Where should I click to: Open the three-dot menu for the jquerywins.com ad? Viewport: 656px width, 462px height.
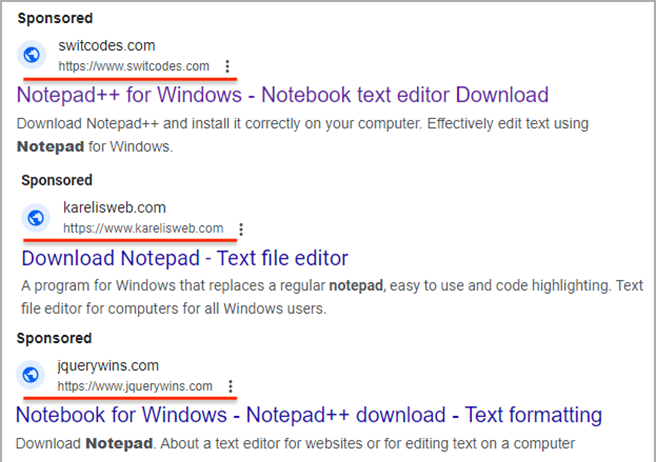(x=231, y=386)
